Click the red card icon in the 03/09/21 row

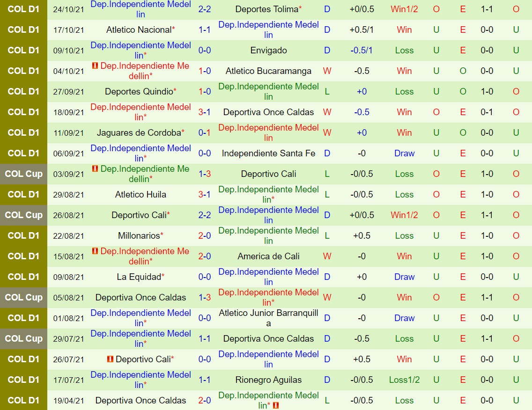(x=95, y=168)
